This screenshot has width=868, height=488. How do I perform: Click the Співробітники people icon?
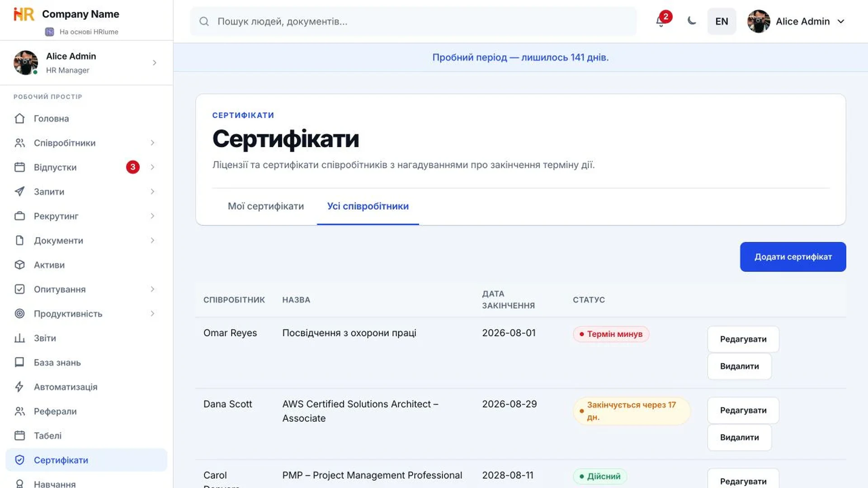click(19, 143)
